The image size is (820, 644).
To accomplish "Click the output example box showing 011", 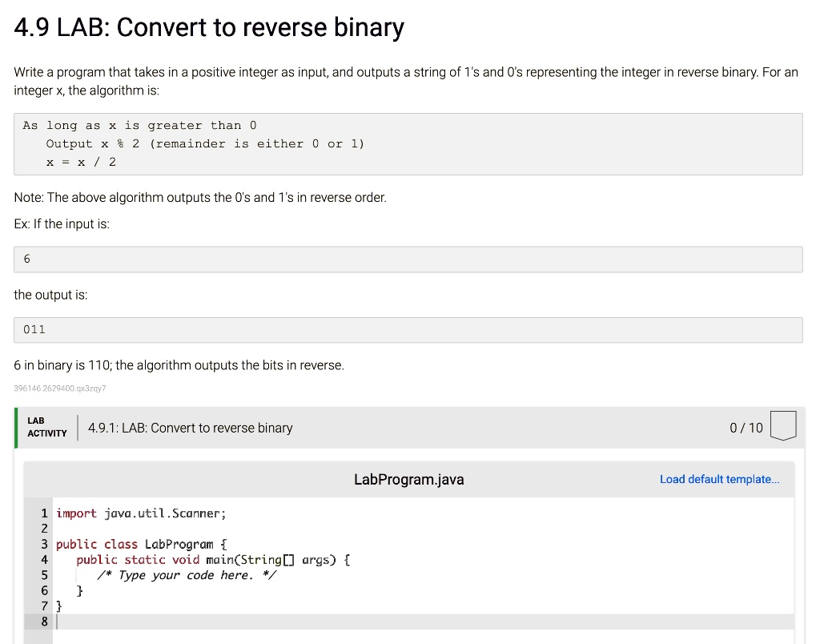I will pyautogui.click(x=408, y=329).
